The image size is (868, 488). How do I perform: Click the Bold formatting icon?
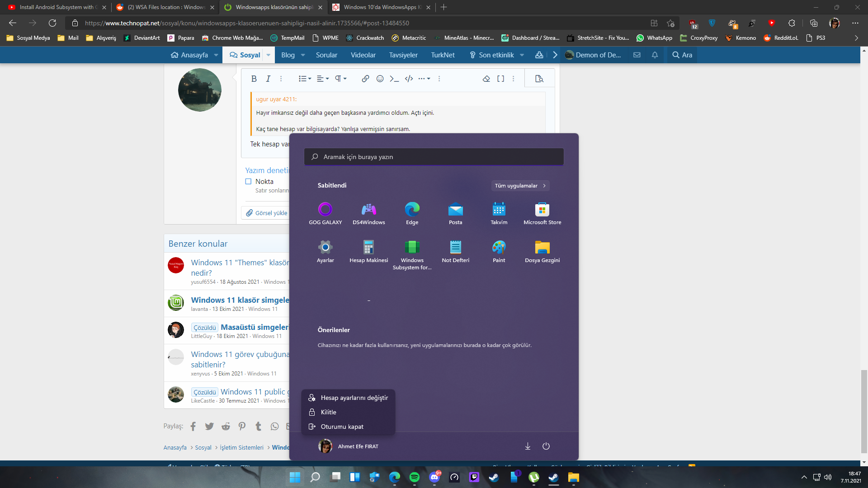coord(254,79)
